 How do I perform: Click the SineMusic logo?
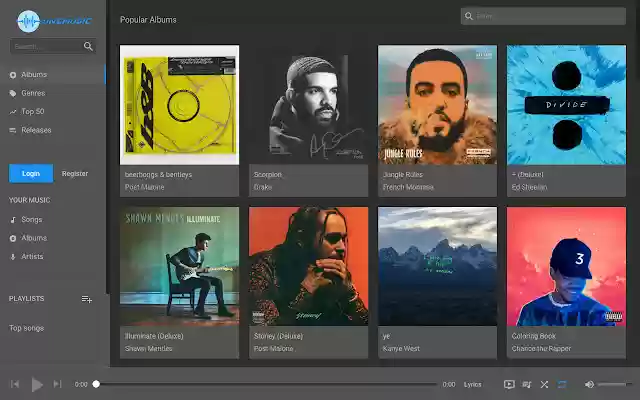[x=54, y=21]
